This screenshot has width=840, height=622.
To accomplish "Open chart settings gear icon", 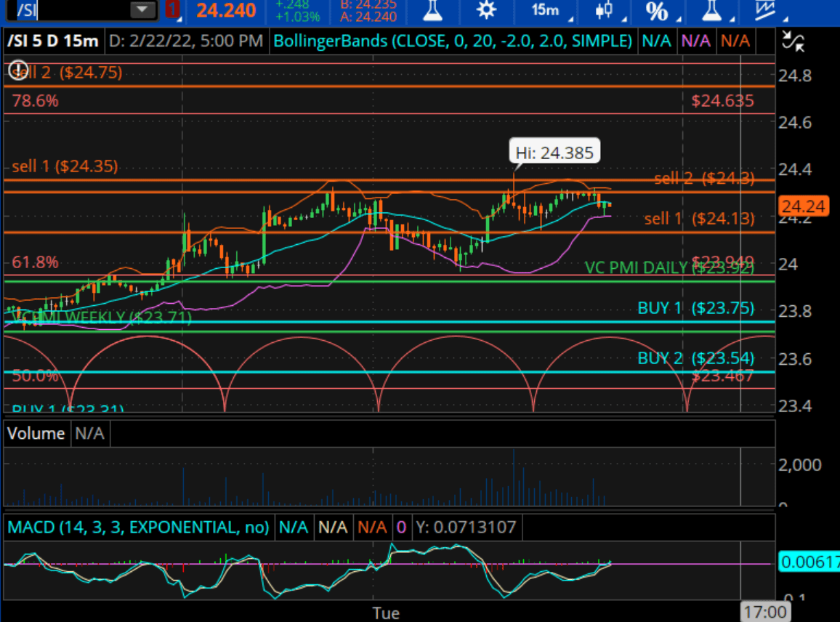I will [x=486, y=11].
